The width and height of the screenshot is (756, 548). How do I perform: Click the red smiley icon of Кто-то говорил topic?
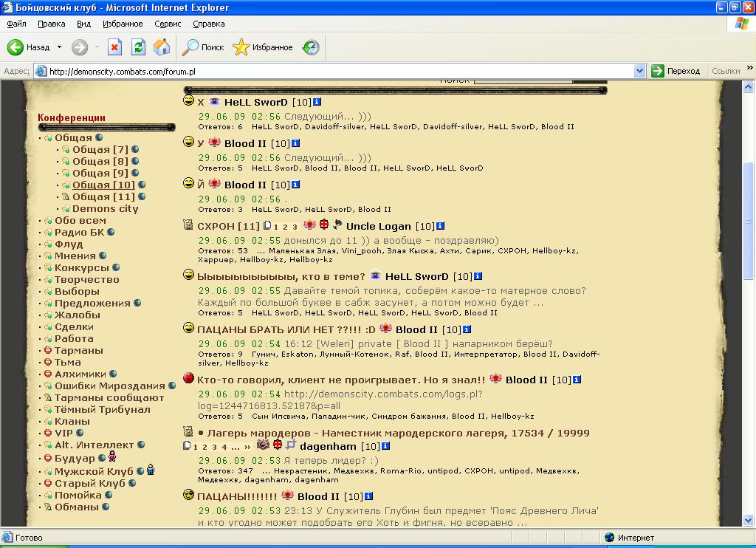(188, 377)
